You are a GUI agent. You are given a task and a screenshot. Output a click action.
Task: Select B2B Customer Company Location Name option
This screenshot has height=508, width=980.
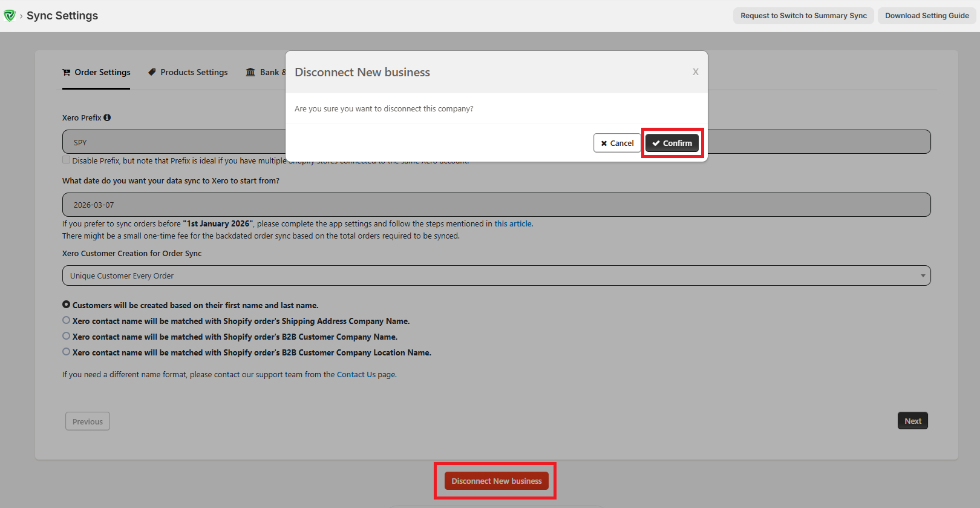point(67,352)
